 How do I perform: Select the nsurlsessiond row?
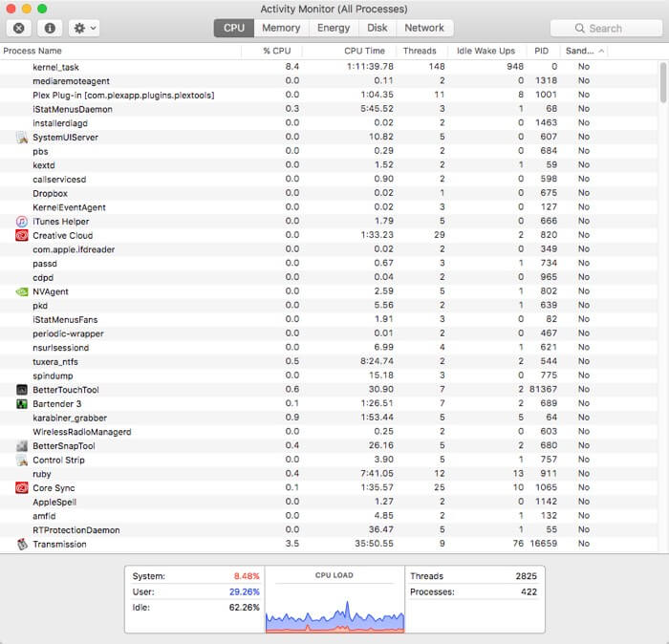(329, 348)
